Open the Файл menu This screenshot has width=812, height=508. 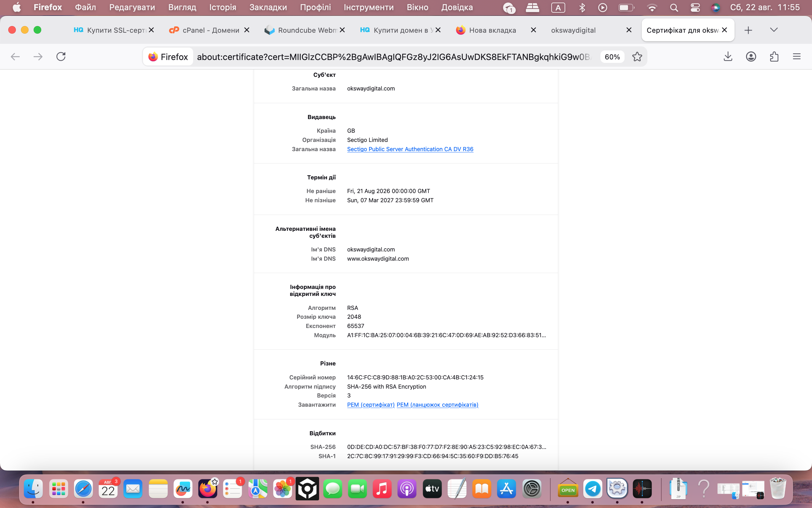(x=85, y=7)
